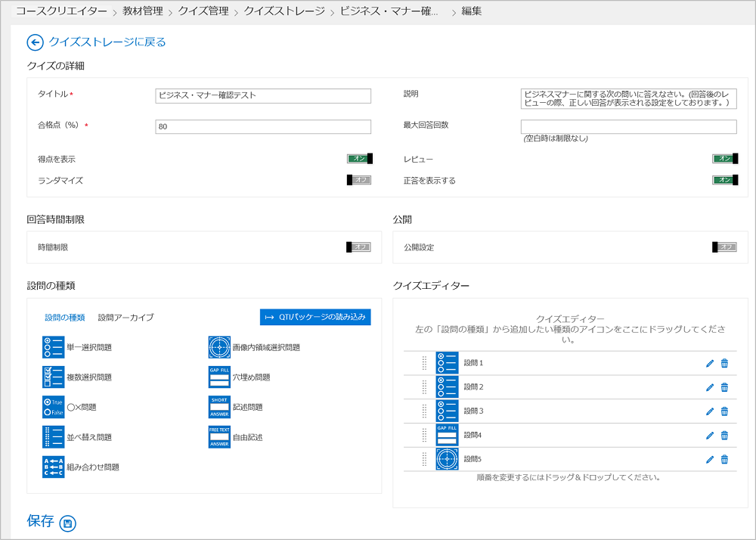Click the ○×問題 True/False icon
Image resolution: width=756 pixels, height=540 pixels.
point(54,407)
